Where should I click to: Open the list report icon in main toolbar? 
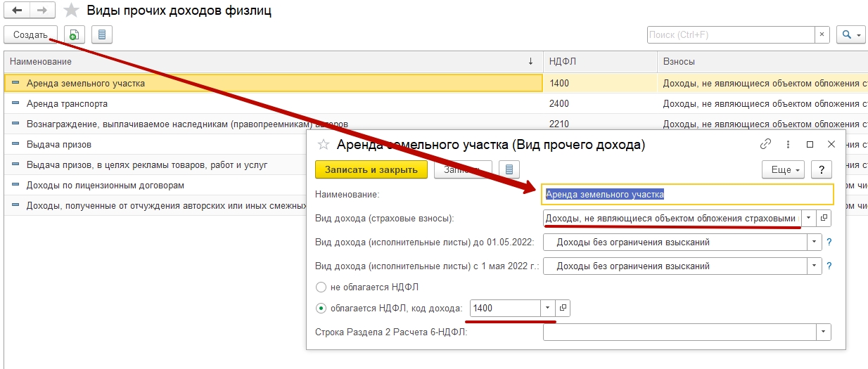pyautogui.click(x=102, y=34)
